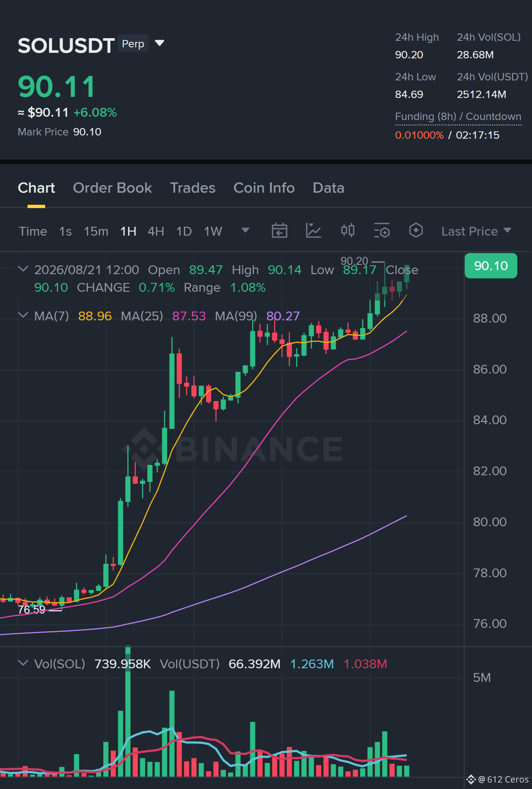Open the calendar jump-to-date icon
This screenshot has width=532, height=789.
279,231
